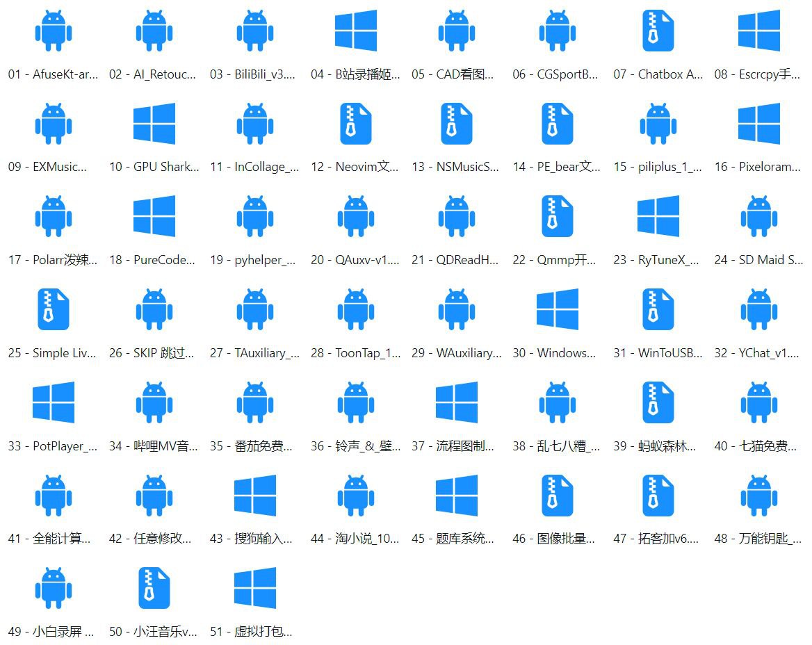Click the Windows icon for 51 - 虚拟打包
The height and width of the screenshot is (645, 812).
[x=255, y=588]
